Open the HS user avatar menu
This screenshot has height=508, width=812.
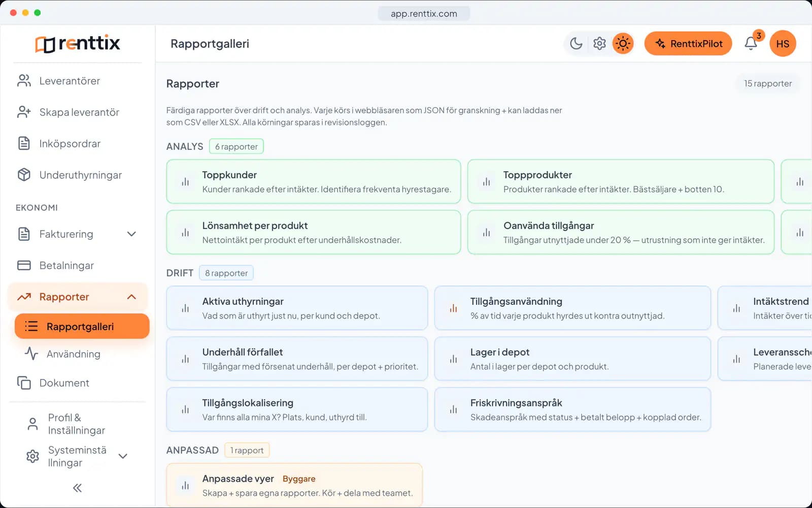click(783, 44)
